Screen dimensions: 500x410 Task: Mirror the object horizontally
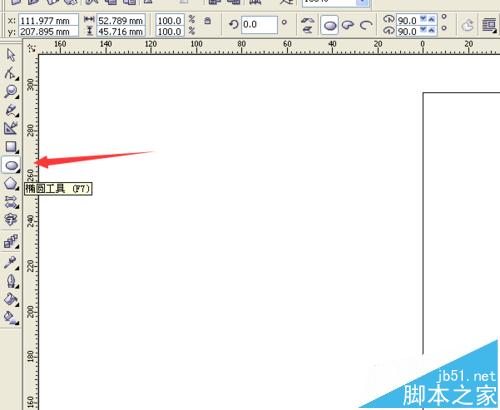[x=307, y=20]
